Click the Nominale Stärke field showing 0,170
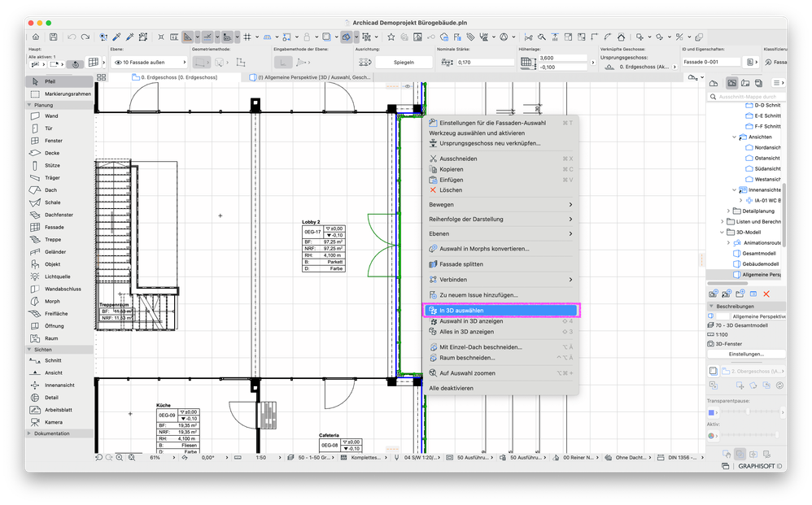 (x=486, y=62)
